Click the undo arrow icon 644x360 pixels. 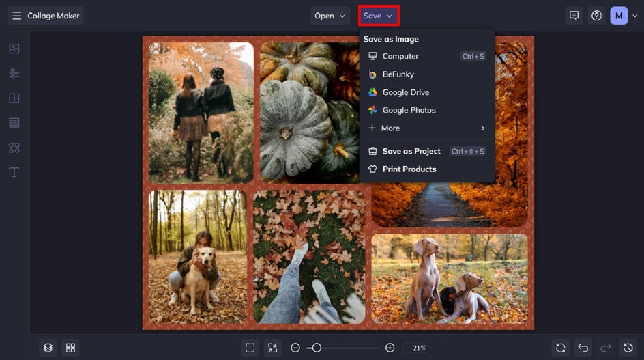[583, 348]
